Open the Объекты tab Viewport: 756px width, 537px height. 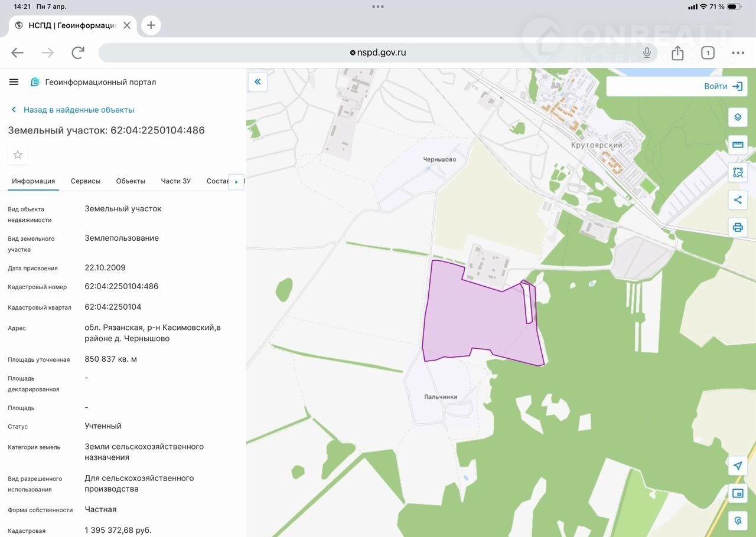click(131, 181)
